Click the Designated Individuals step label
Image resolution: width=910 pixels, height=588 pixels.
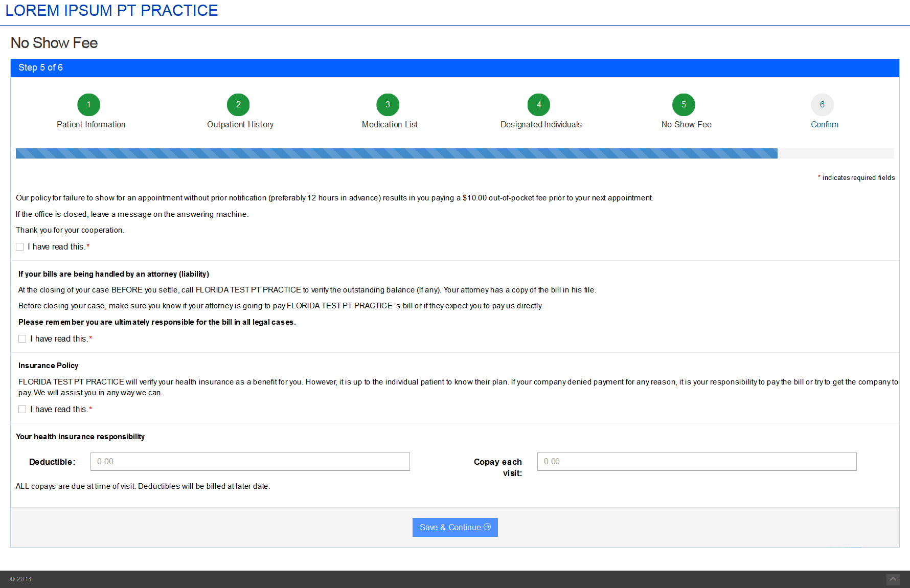541,125
